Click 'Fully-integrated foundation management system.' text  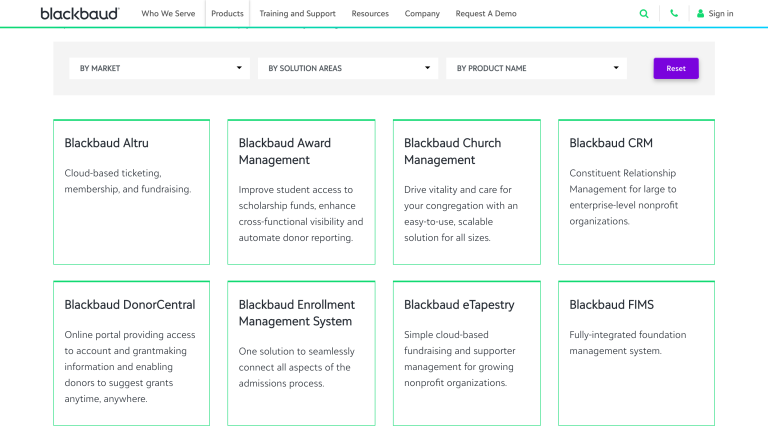point(627,342)
